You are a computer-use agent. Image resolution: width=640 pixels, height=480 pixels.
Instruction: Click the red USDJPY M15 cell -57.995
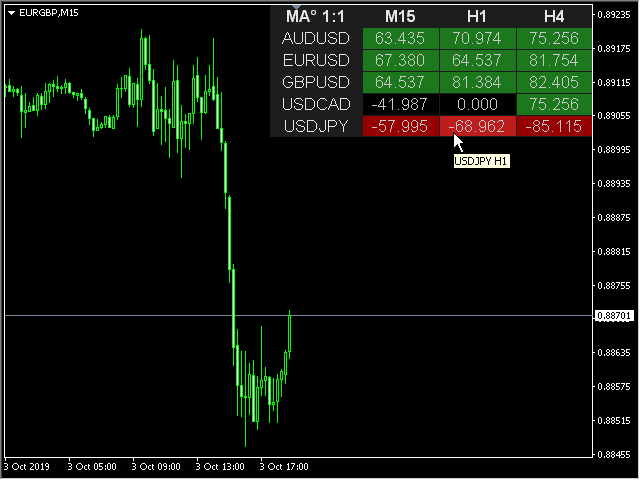click(400, 126)
